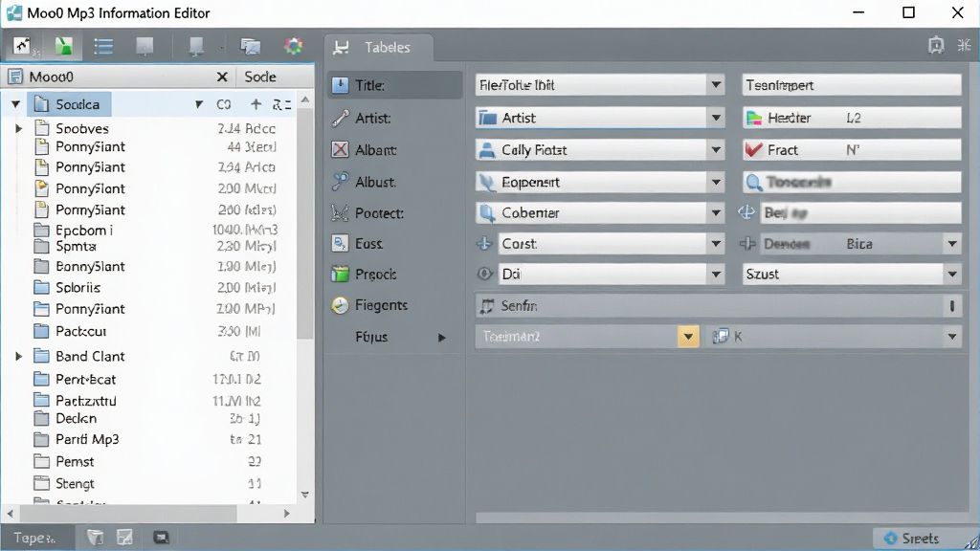
Task: Open the Eopensrt dropdown
Action: pos(716,182)
